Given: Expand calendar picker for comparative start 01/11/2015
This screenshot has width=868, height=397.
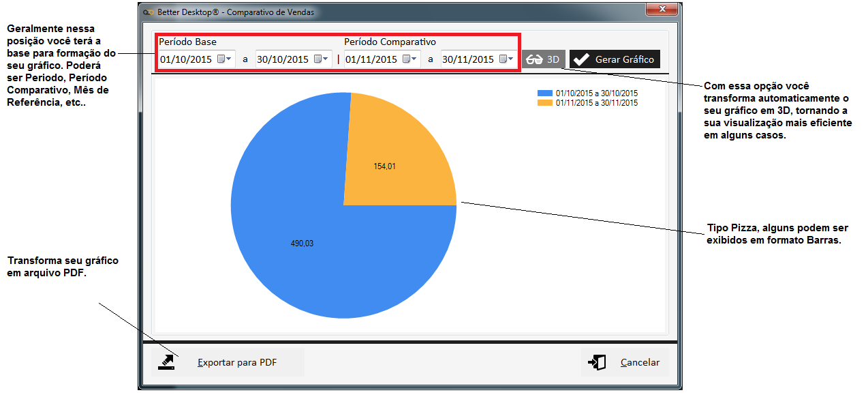Looking at the screenshot, I should click(410, 59).
